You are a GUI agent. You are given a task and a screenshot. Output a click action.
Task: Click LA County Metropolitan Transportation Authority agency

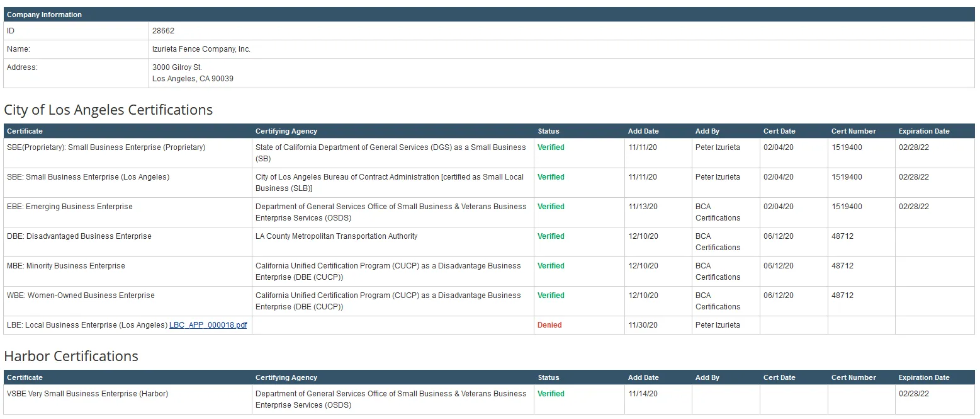click(336, 236)
